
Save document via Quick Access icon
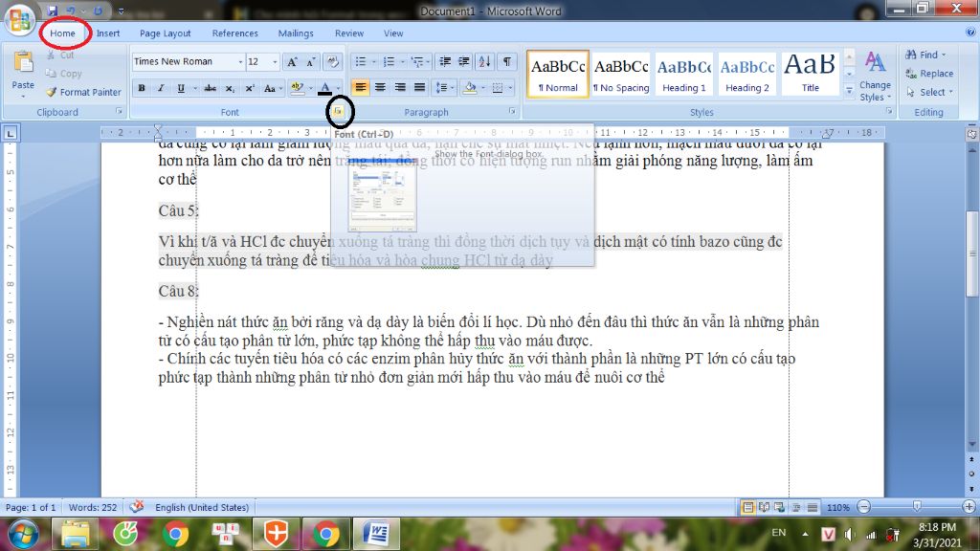coord(52,11)
